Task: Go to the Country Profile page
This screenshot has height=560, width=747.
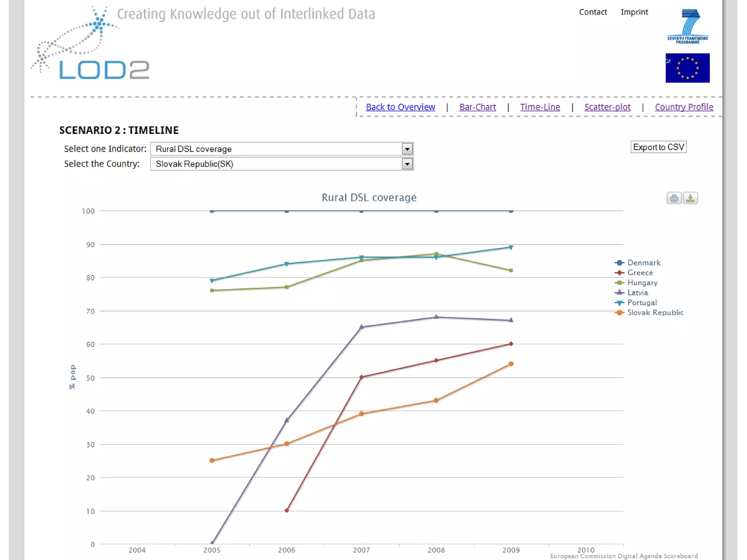Action: pos(684,107)
